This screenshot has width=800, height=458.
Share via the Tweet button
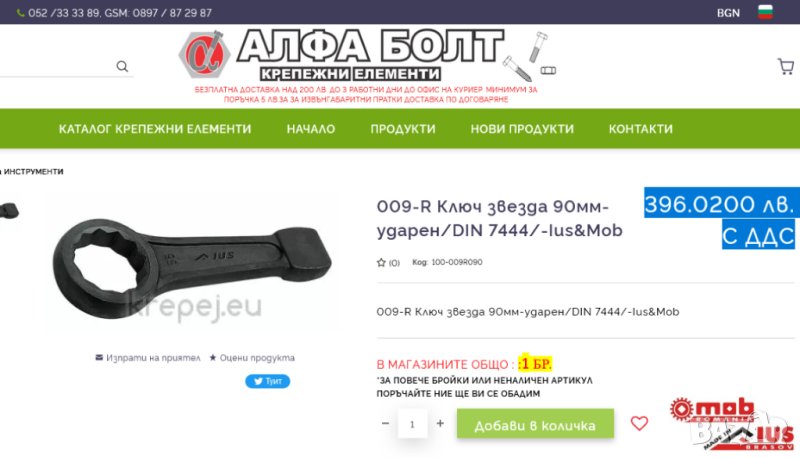click(x=267, y=381)
